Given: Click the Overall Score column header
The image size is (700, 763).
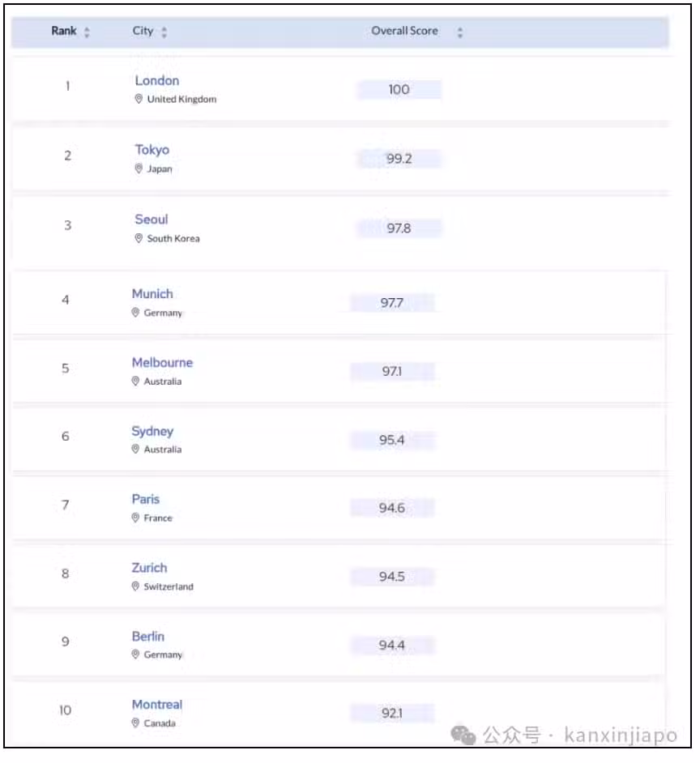Looking at the screenshot, I should [404, 31].
